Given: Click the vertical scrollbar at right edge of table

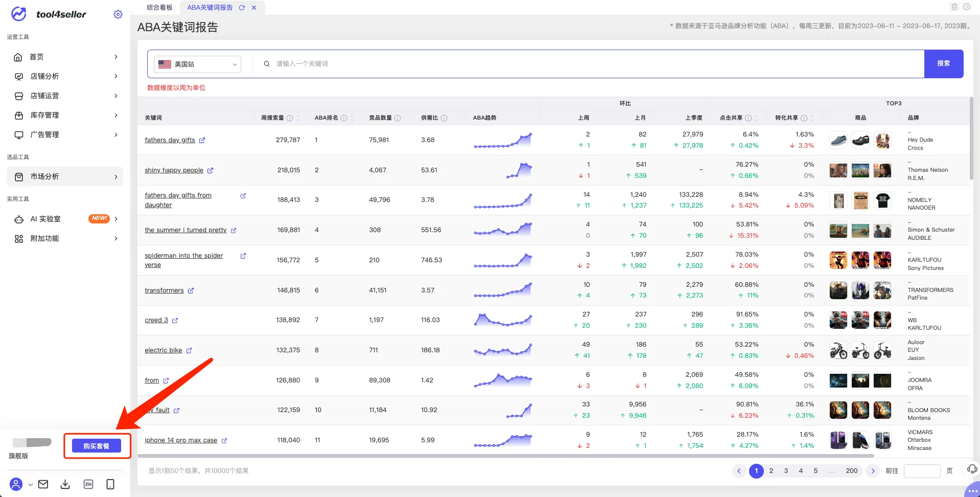Looking at the screenshot, I should coord(971,138).
